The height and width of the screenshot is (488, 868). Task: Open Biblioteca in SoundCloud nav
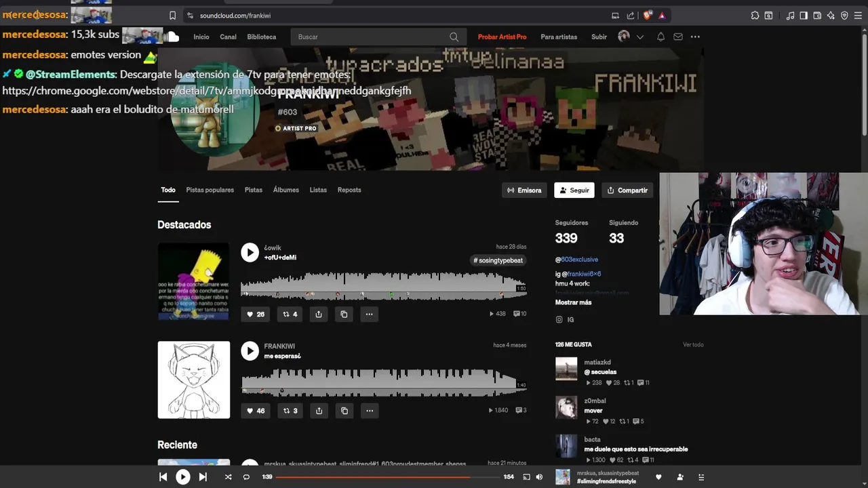coord(262,37)
